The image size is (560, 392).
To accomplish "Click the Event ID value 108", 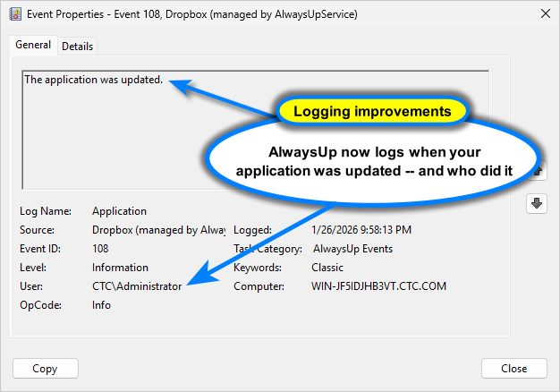I will point(100,249).
